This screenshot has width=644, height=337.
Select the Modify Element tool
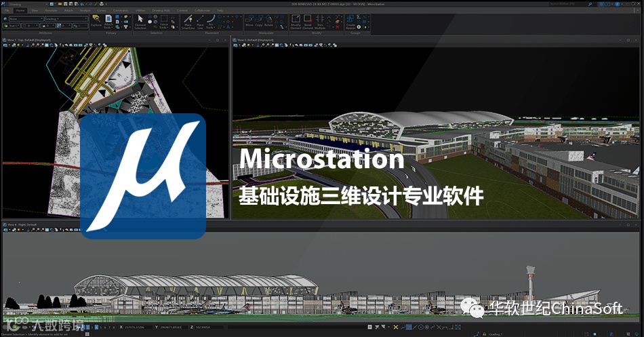pos(296,22)
